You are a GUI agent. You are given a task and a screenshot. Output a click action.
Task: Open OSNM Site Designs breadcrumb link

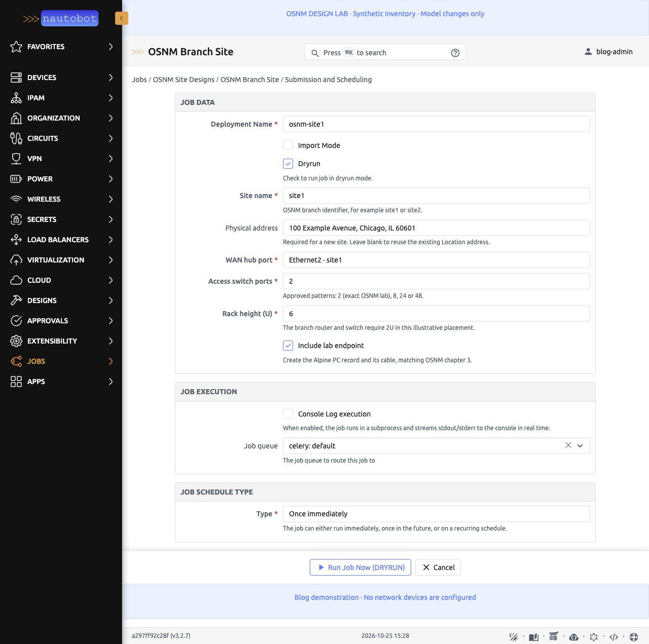tap(184, 80)
